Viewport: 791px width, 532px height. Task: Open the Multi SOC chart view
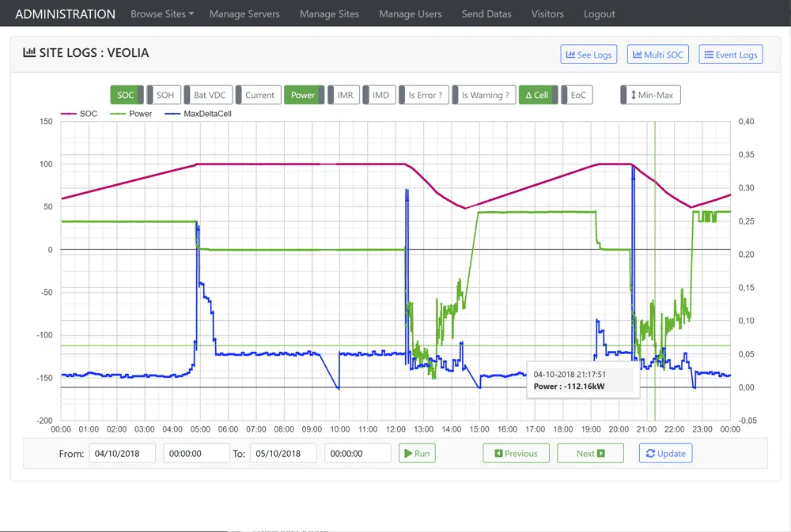point(657,55)
